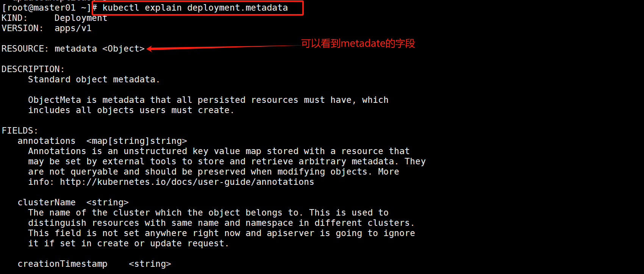The width and height of the screenshot is (644, 274).
Task: Click the apps/v1 version value
Action: click(x=73, y=28)
